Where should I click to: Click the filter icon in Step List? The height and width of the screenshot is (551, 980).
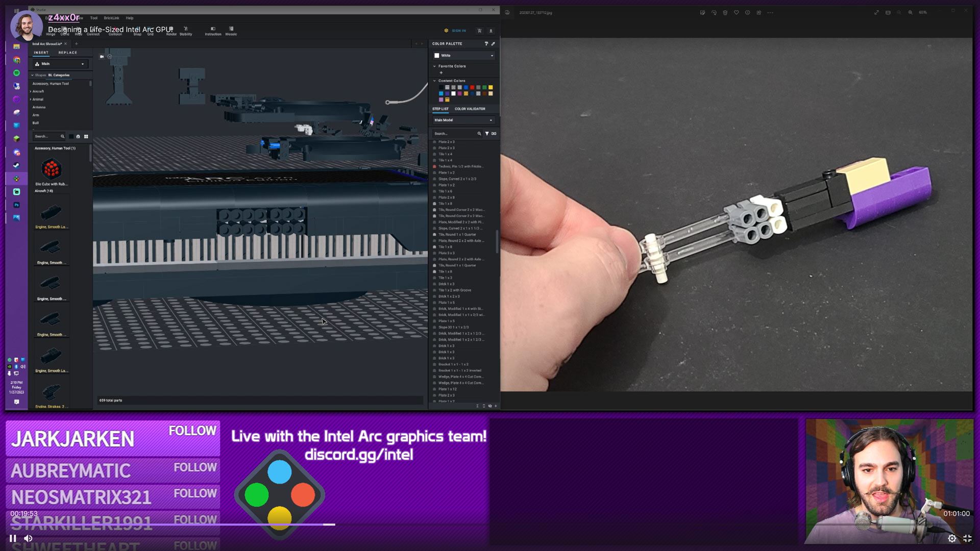coord(487,134)
